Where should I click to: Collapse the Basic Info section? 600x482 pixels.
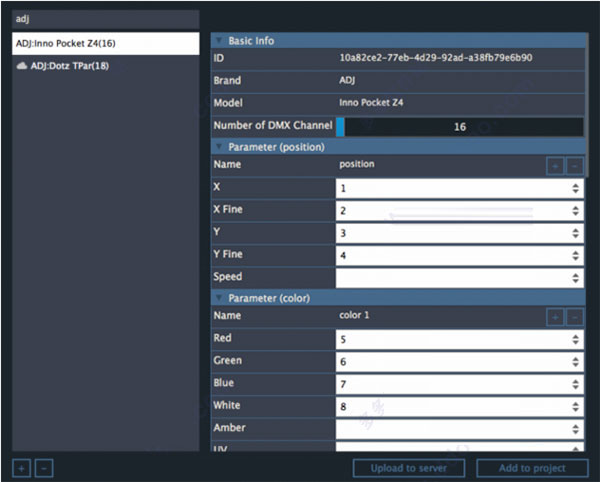(219, 41)
